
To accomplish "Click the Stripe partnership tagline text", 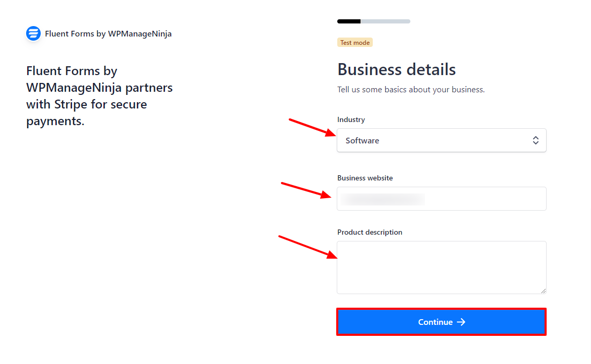I will click(100, 96).
